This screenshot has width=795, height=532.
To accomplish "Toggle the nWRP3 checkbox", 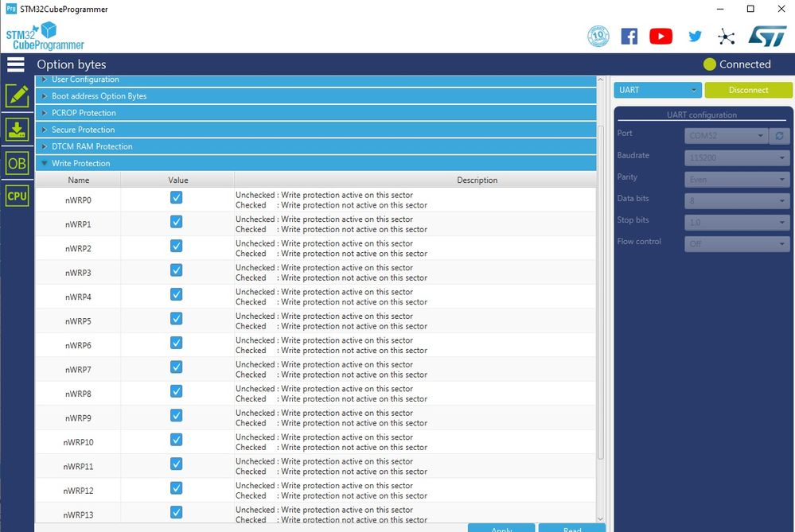I will (176, 270).
